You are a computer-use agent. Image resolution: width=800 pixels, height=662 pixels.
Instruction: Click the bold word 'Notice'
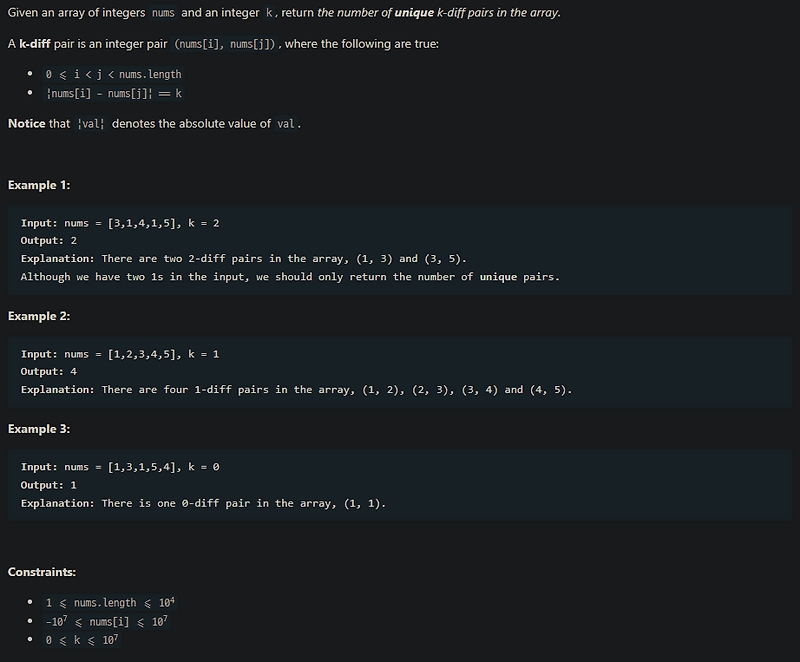27,124
